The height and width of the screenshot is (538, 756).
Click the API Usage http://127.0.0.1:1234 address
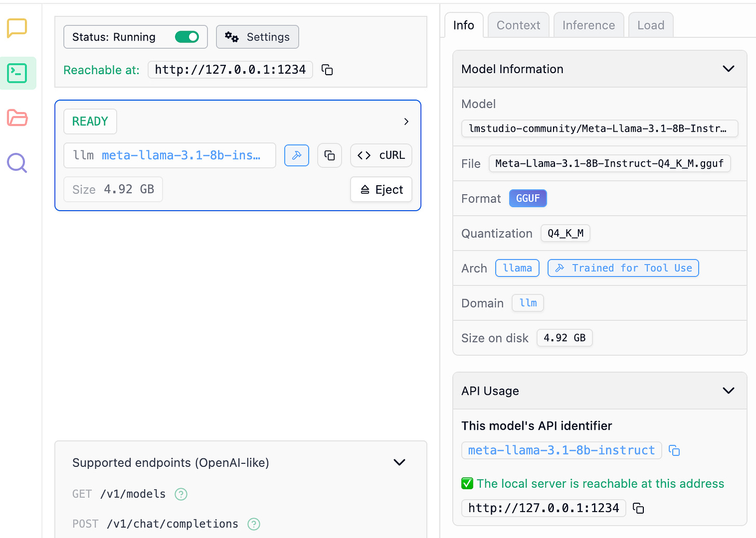pyautogui.click(x=544, y=508)
